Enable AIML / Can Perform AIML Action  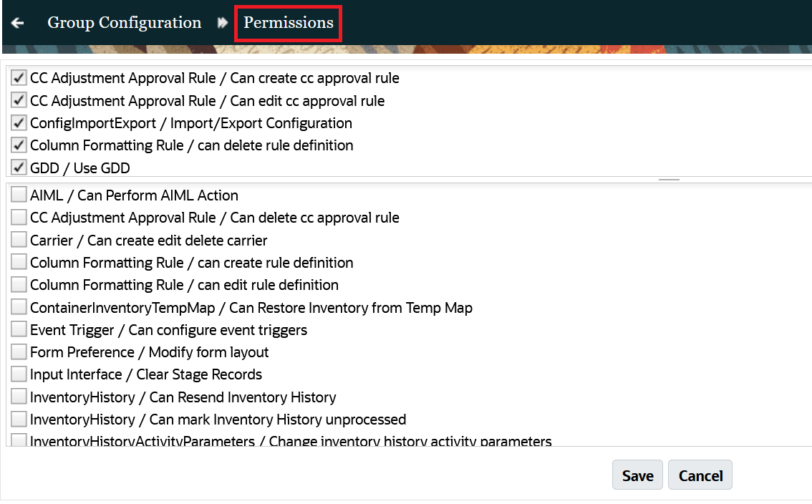pos(19,194)
